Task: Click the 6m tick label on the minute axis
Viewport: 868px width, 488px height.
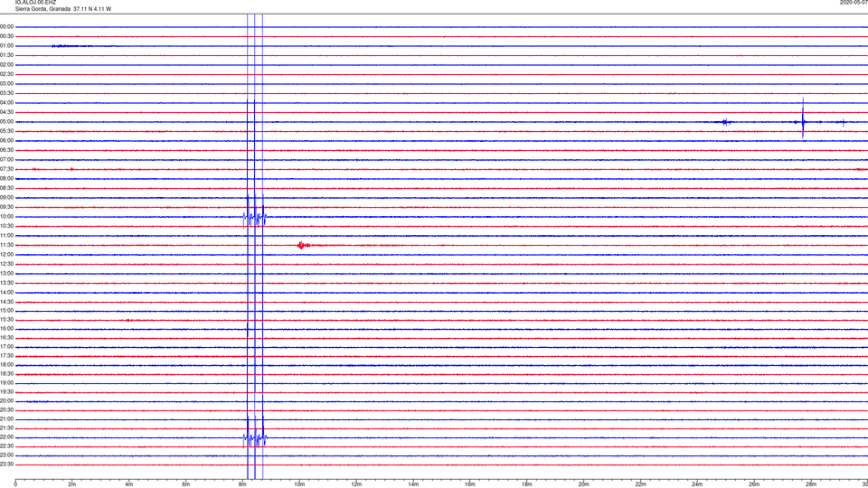Action: click(186, 484)
